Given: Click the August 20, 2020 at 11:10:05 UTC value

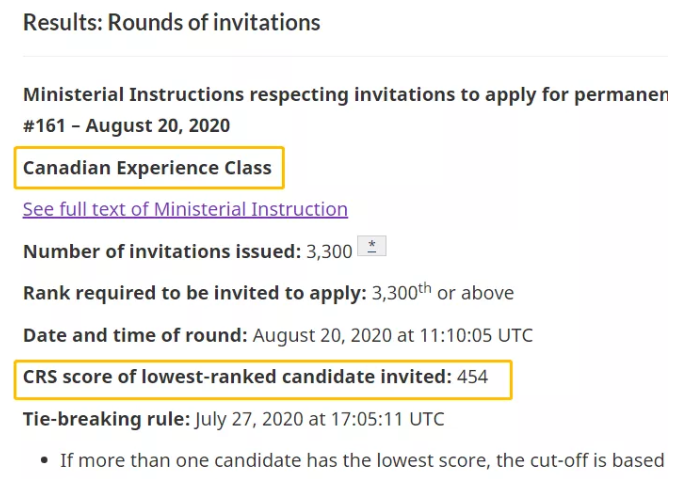Looking at the screenshot, I should 393,335.
